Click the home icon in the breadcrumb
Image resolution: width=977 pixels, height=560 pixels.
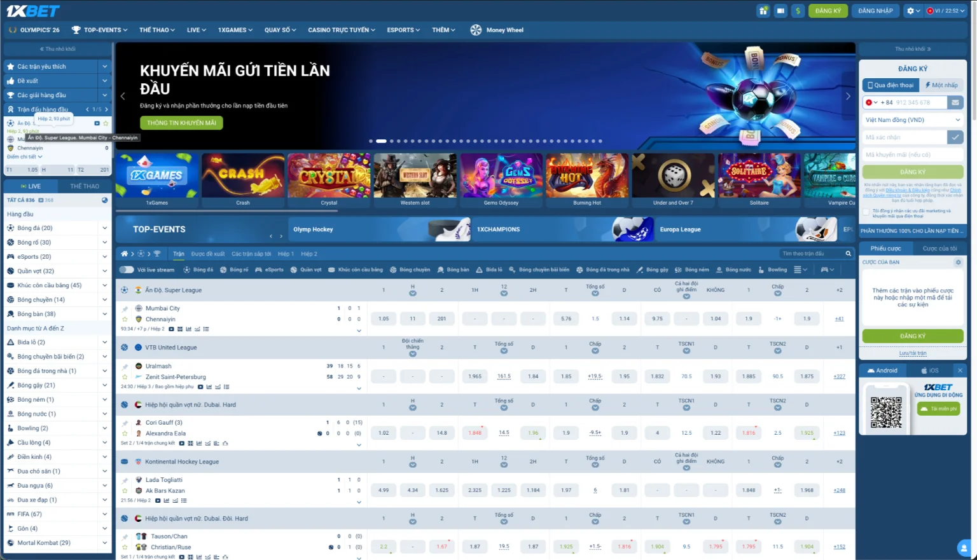(x=125, y=252)
